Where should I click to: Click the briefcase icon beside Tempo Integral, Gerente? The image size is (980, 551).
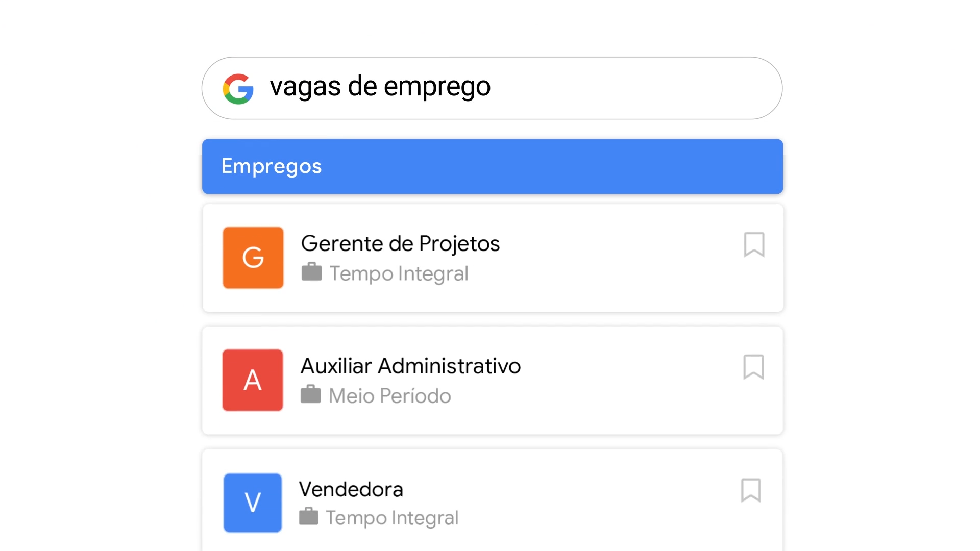[x=311, y=272]
